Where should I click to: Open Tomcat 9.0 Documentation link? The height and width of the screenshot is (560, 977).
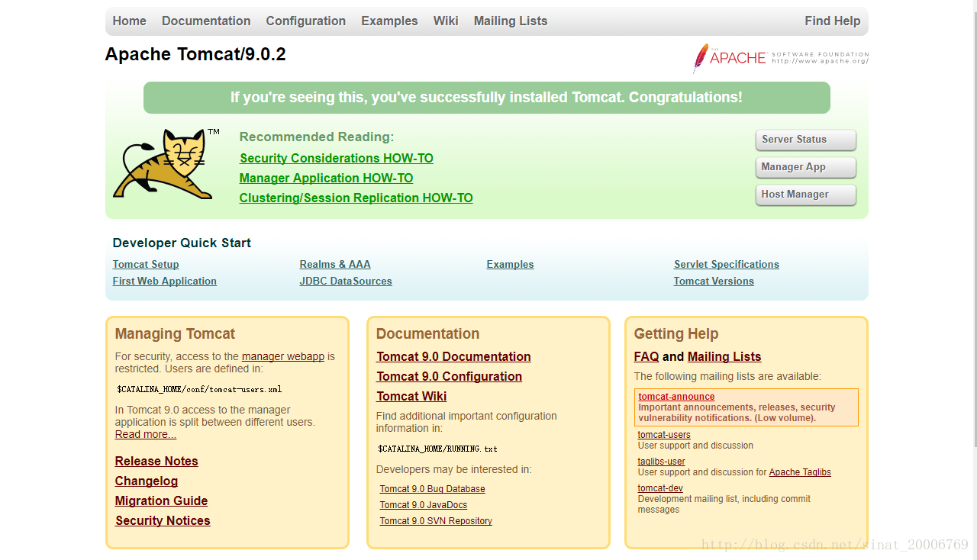tap(453, 356)
